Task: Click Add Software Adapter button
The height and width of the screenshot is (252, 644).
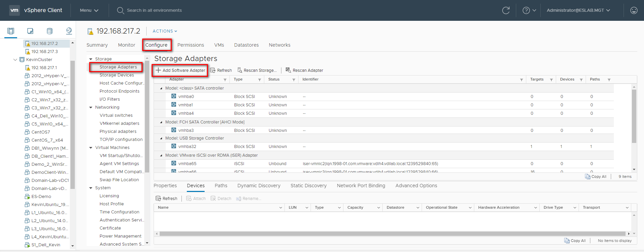Action: [180, 70]
